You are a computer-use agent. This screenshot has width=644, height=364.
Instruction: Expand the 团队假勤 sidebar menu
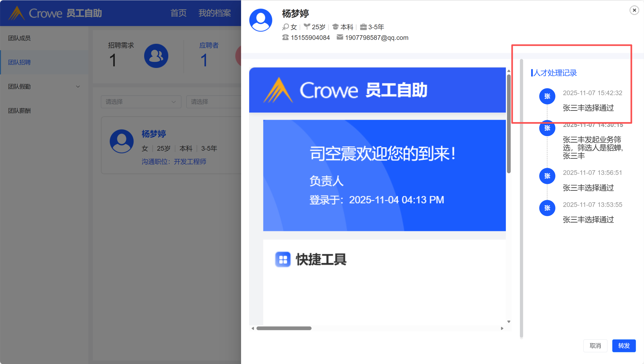point(78,87)
